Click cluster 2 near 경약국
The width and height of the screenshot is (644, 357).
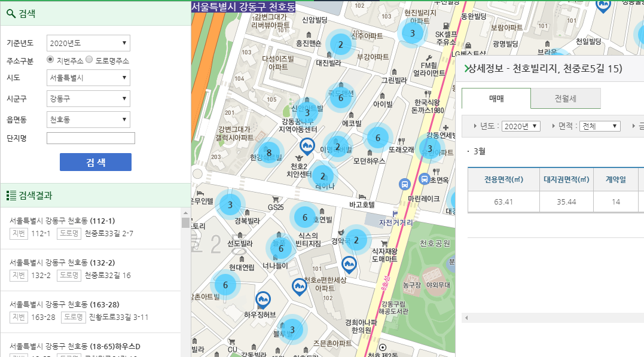coord(356,240)
